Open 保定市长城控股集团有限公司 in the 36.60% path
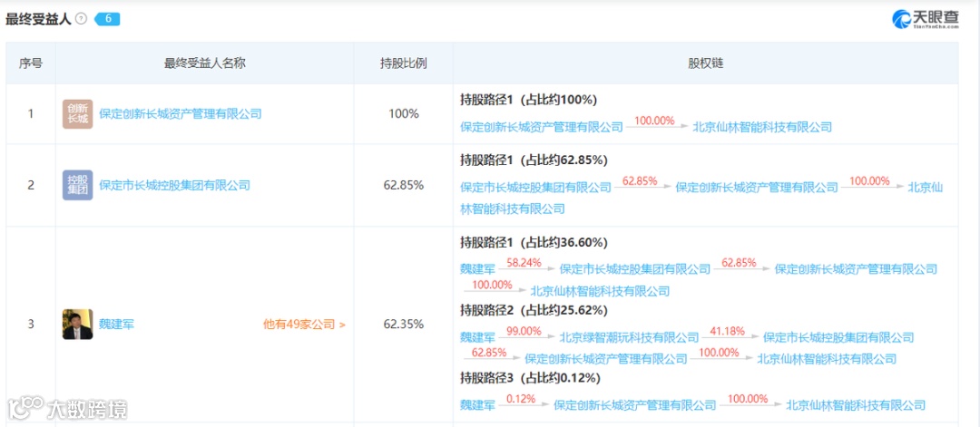980x427 pixels. click(635, 269)
